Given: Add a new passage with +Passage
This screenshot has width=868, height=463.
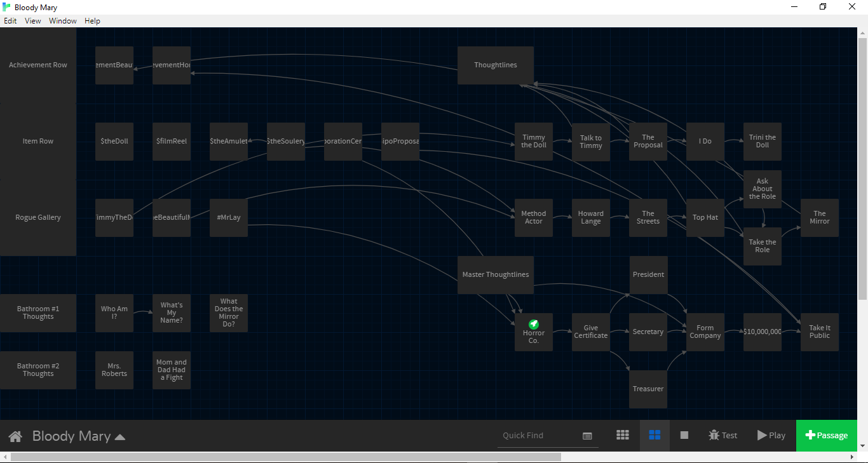Looking at the screenshot, I should tap(826, 435).
